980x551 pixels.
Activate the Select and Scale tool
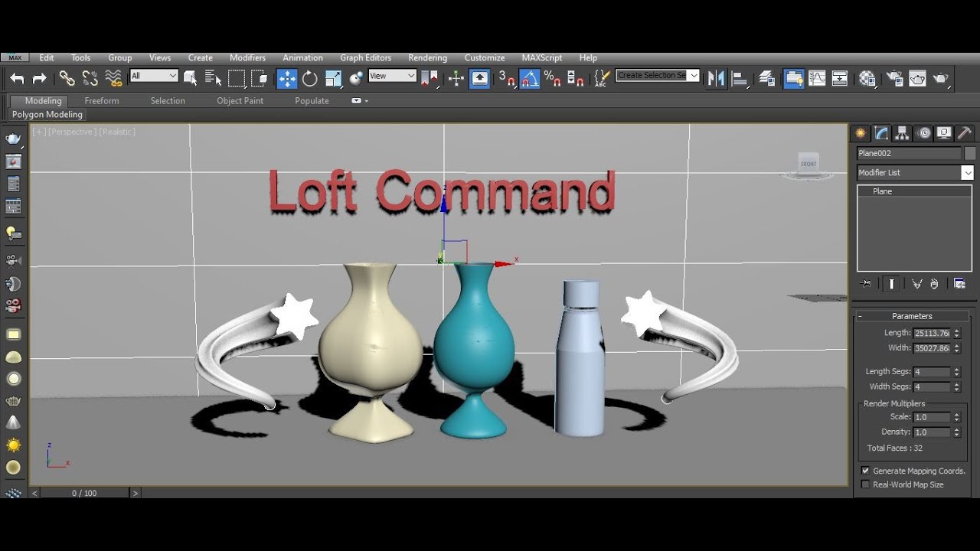pos(333,78)
